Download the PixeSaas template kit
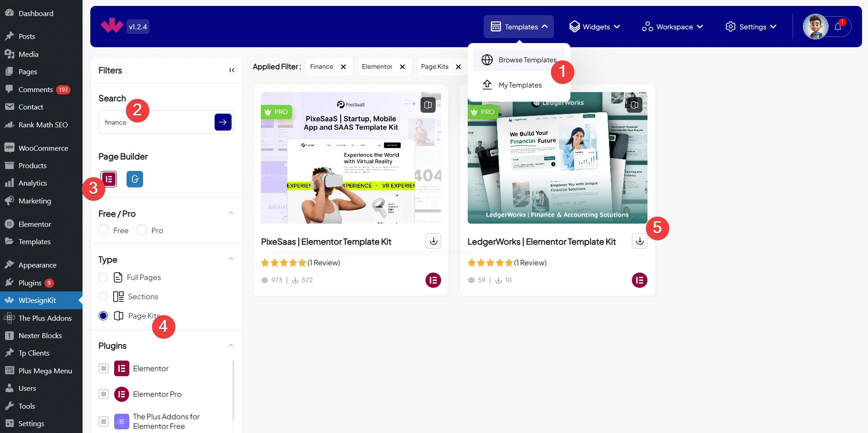This screenshot has height=433, width=868. tap(433, 241)
